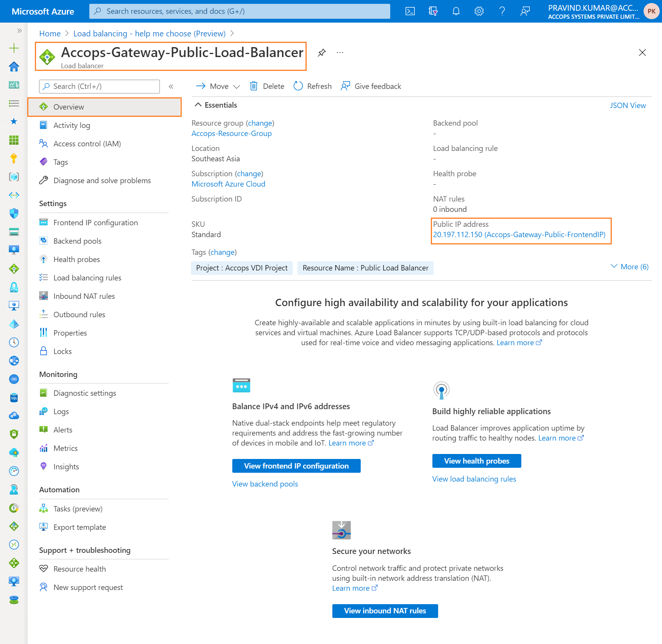Screen dimensions: 662x644
Task: Open portal settings gear
Action: click(479, 11)
